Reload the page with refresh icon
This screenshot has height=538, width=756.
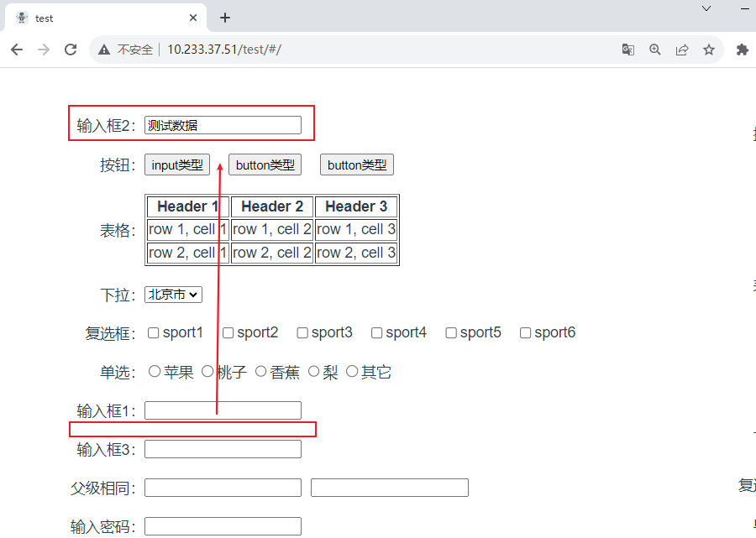[x=71, y=50]
